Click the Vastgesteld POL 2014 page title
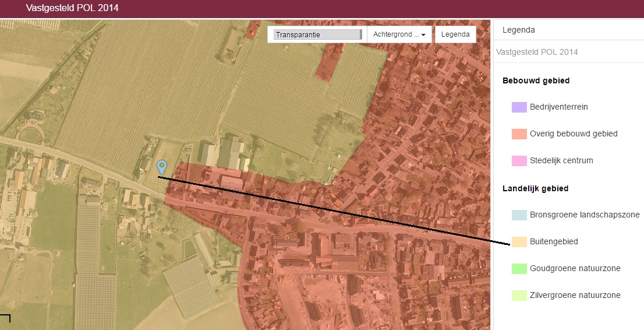644x330 pixels. click(72, 8)
